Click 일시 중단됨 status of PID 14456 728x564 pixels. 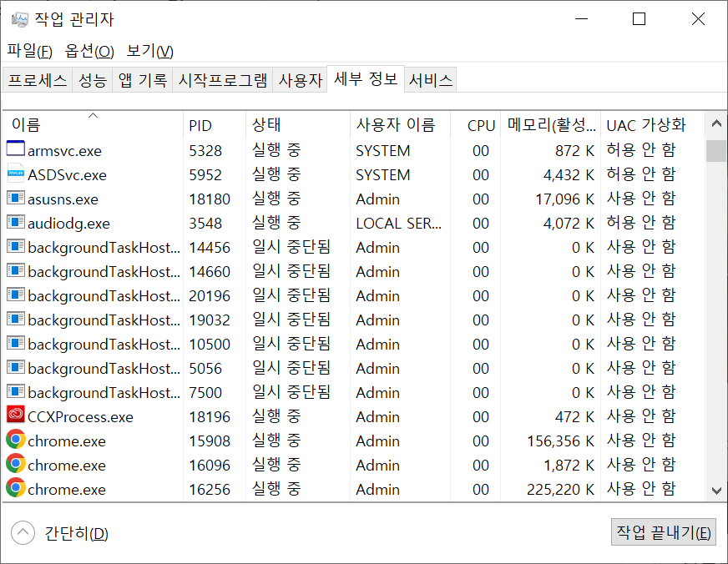[x=291, y=247]
